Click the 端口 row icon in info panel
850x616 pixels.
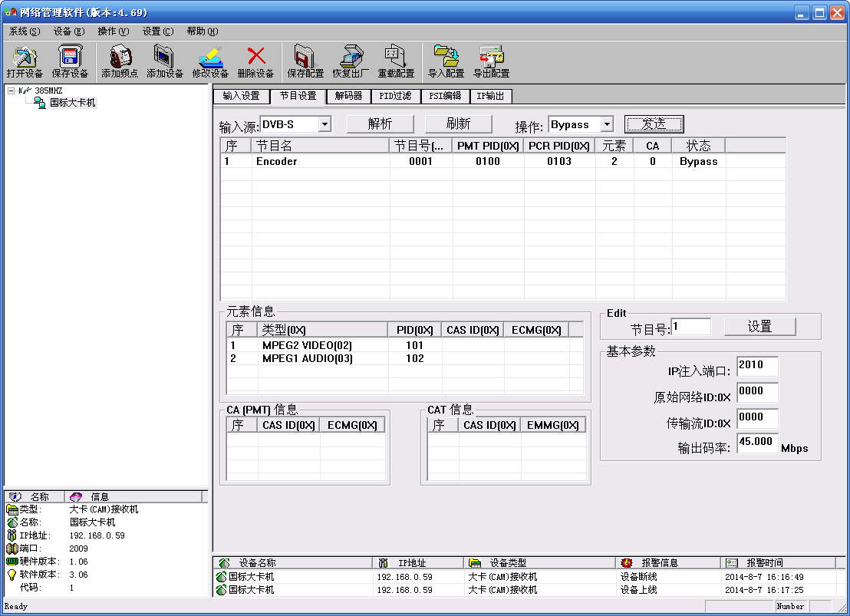tap(12, 548)
